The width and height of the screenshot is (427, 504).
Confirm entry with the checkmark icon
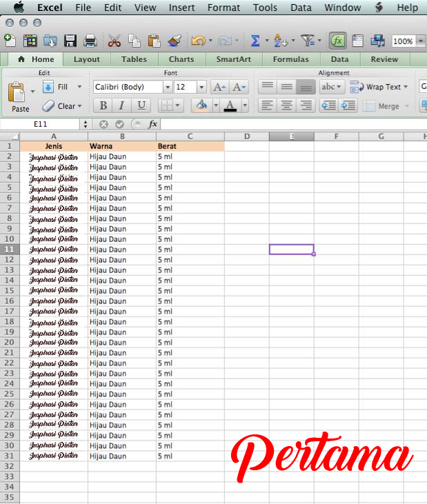(x=119, y=124)
